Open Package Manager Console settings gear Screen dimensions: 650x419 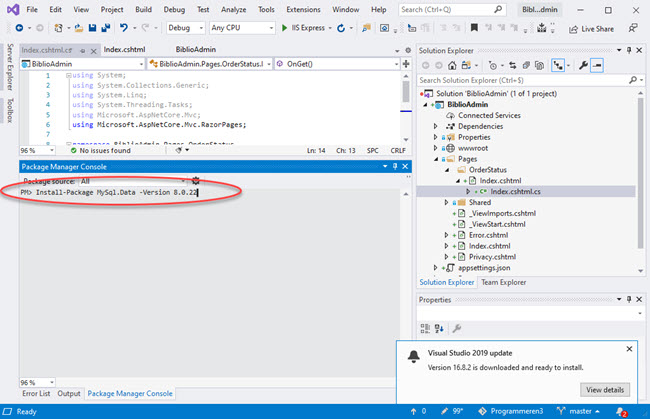[x=196, y=181]
